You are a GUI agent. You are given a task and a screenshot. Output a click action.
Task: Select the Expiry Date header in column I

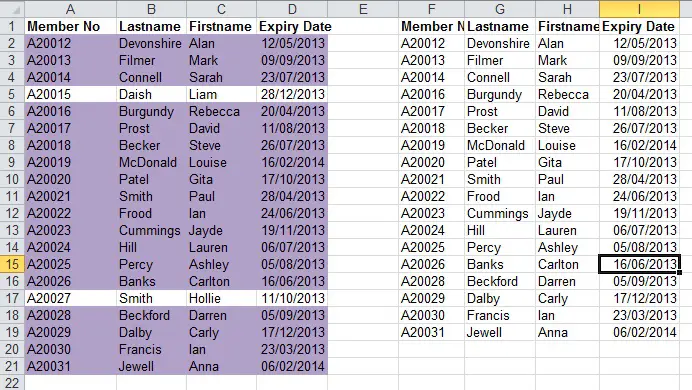639,26
